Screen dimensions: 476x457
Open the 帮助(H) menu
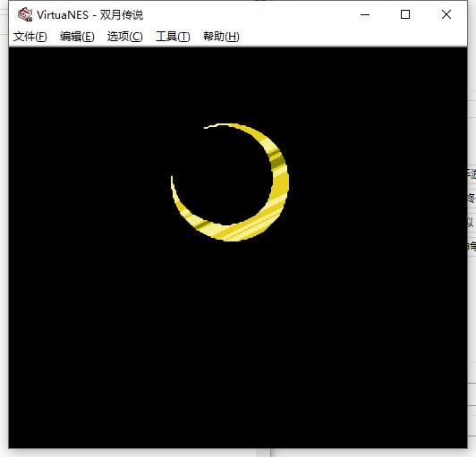[221, 37]
